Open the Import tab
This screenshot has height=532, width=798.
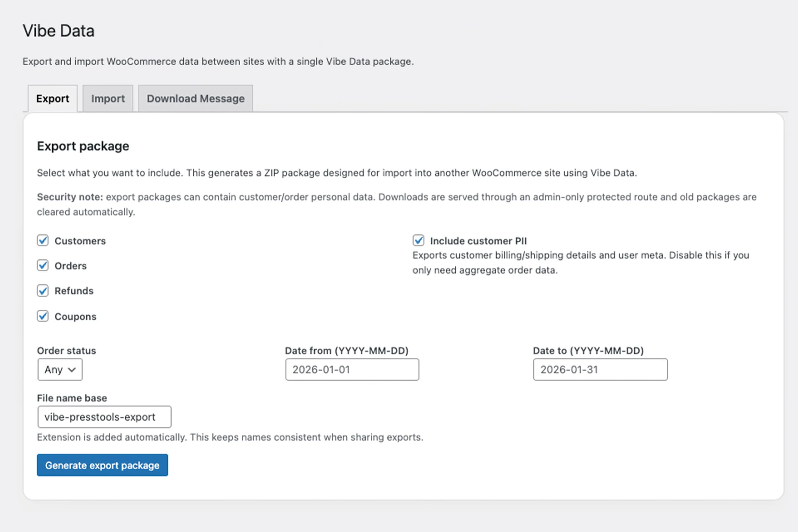pyautogui.click(x=108, y=99)
